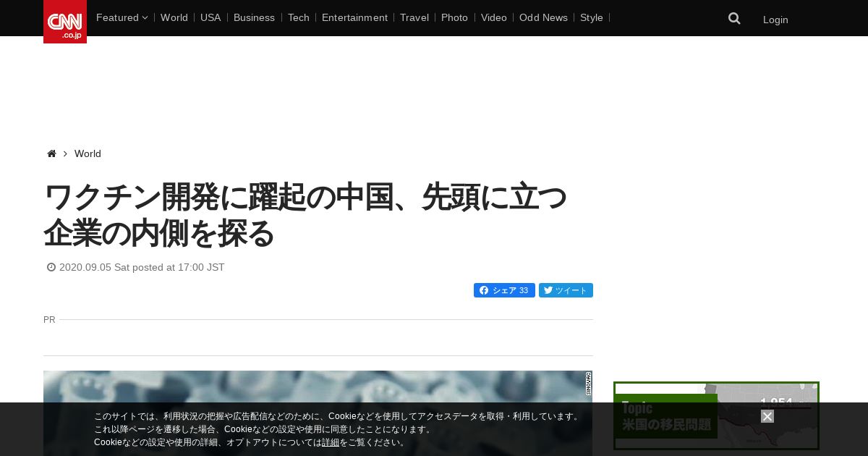Close the cookie notice banner

pos(767,416)
